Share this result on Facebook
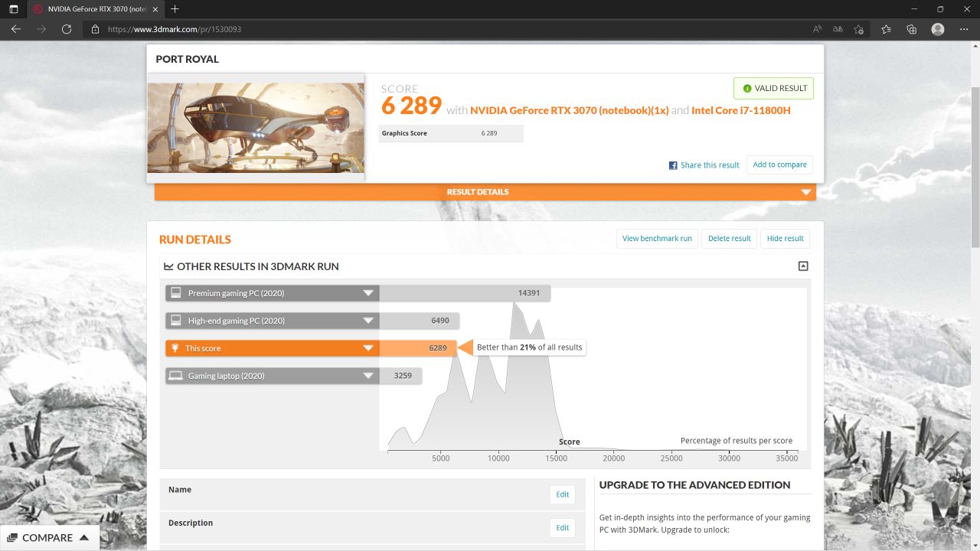Image resolution: width=980 pixels, height=551 pixels. [x=704, y=165]
